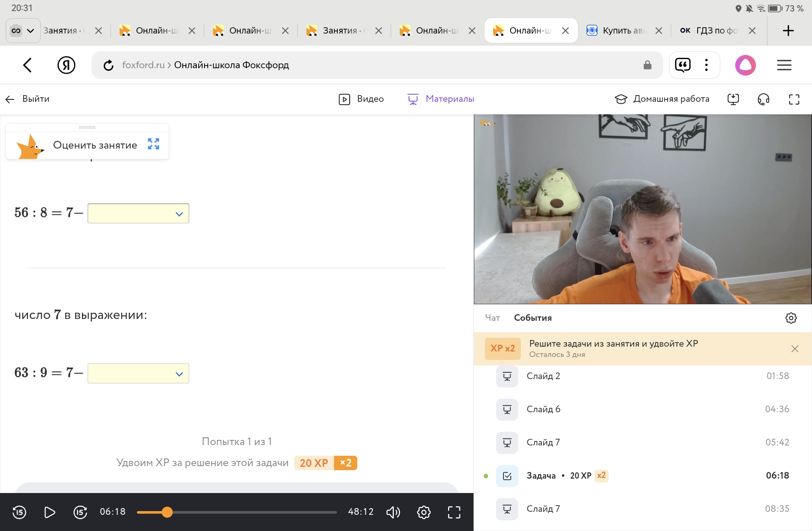
Task: Dismiss the XP x2 banner
Action: point(795,349)
